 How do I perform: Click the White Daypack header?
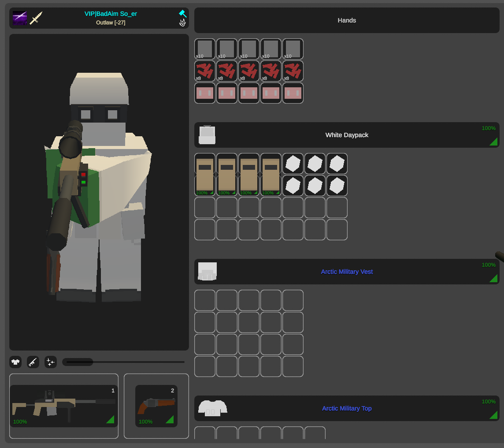point(347,135)
